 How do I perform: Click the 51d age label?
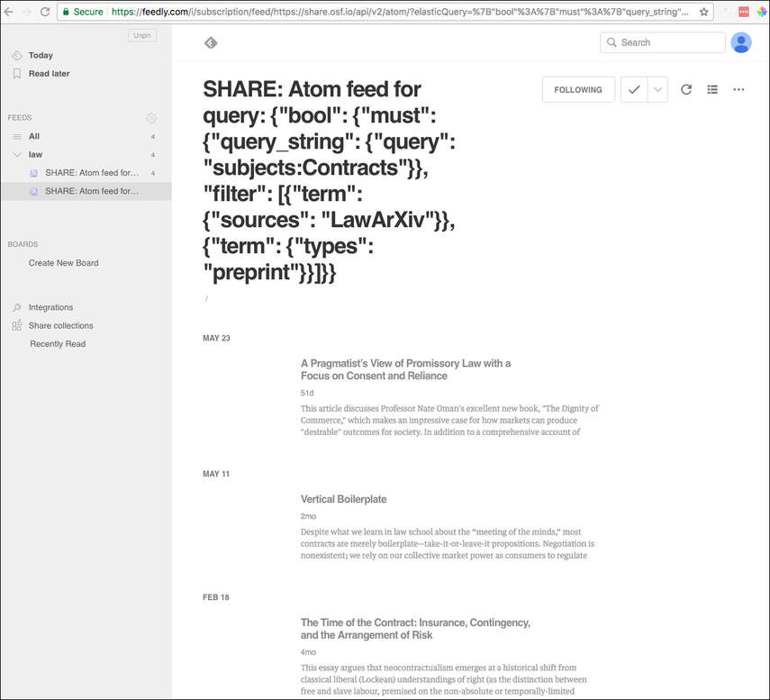pyautogui.click(x=307, y=393)
